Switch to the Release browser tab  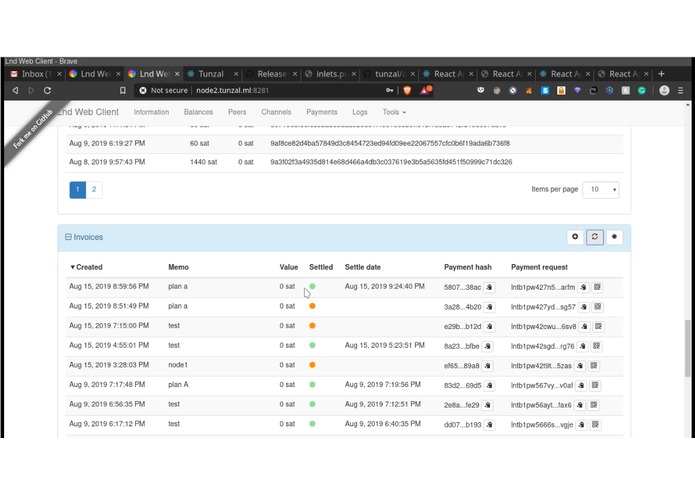coord(270,74)
